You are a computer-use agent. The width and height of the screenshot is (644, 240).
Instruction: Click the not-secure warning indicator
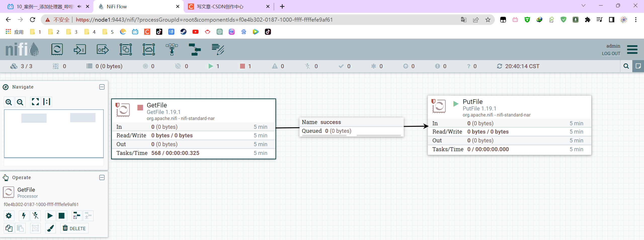pyautogui.click(x=57, y=20)
